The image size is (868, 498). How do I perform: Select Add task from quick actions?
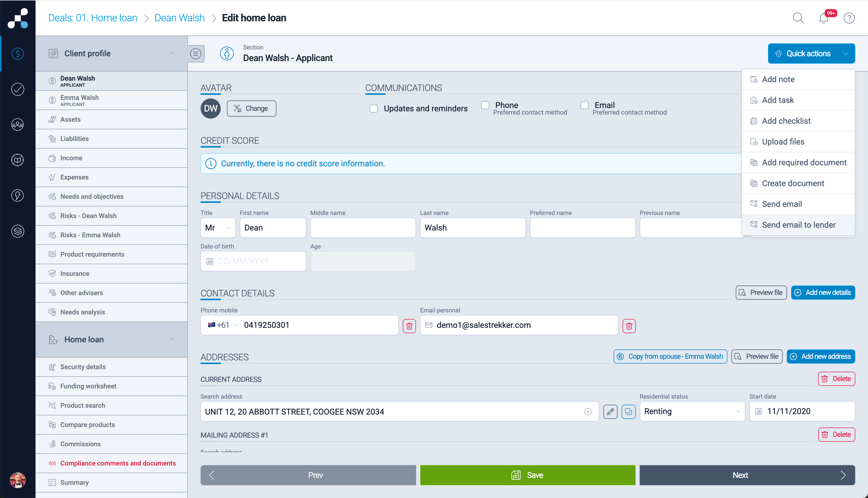pyautogui.click(x=798, y=100)
